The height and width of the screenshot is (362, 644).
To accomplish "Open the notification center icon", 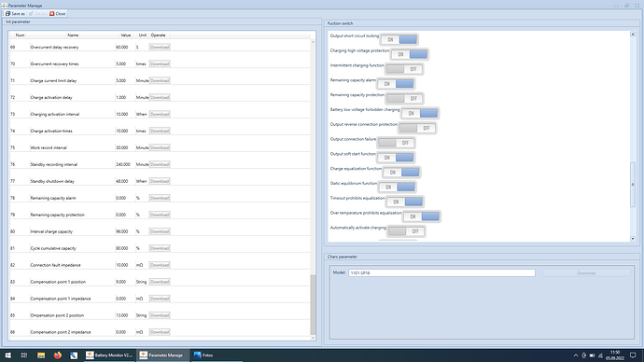I will 633,355.
